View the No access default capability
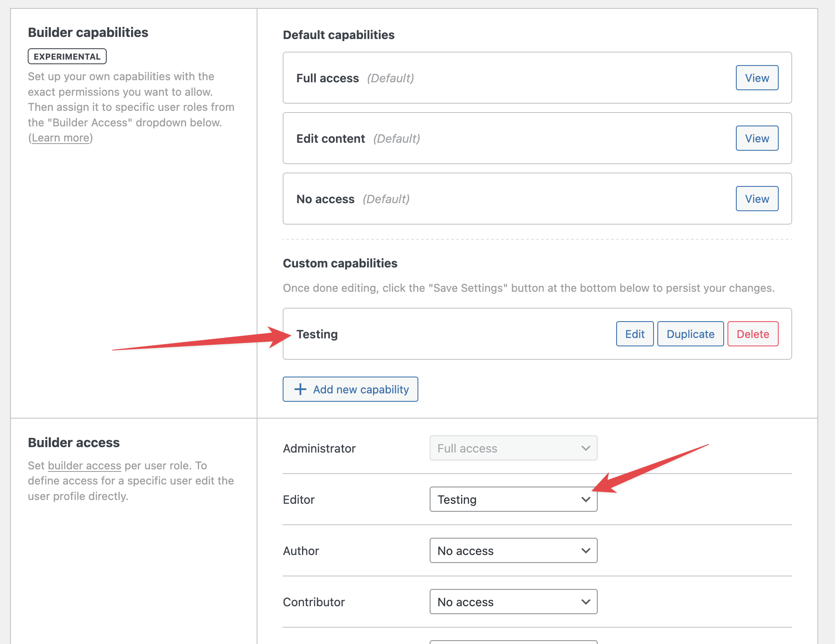Screen dimensions: 835x644 (756, 199)
